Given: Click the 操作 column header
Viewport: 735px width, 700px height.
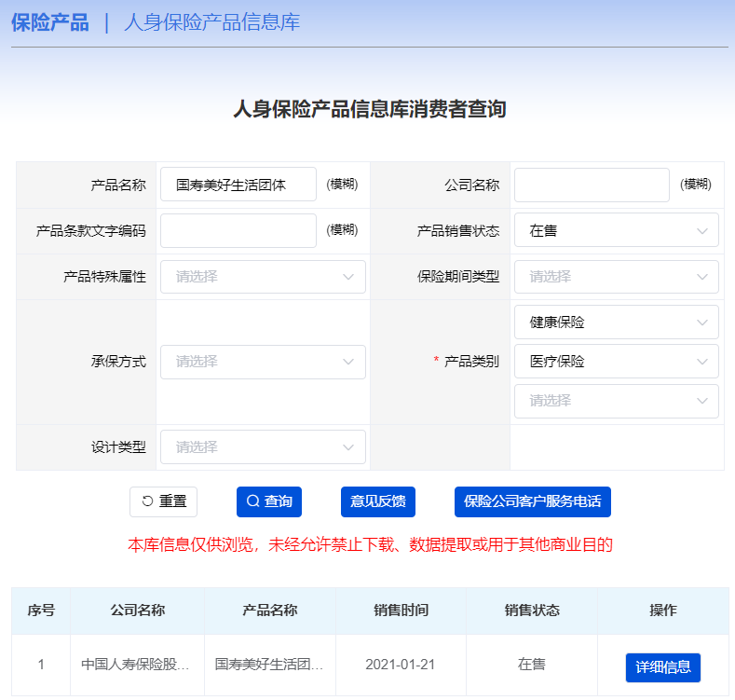Looking at the screenshot, I should (663, 611).
